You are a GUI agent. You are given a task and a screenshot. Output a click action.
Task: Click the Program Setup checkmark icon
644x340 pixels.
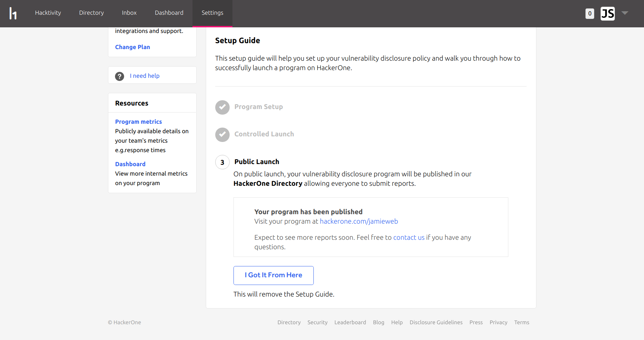coord(222,107)
